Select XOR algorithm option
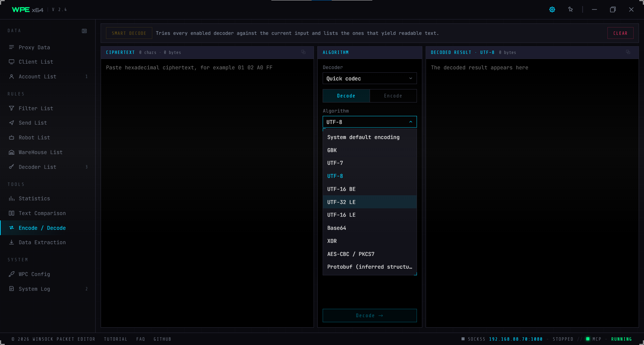644x345 pixels. 370,241
